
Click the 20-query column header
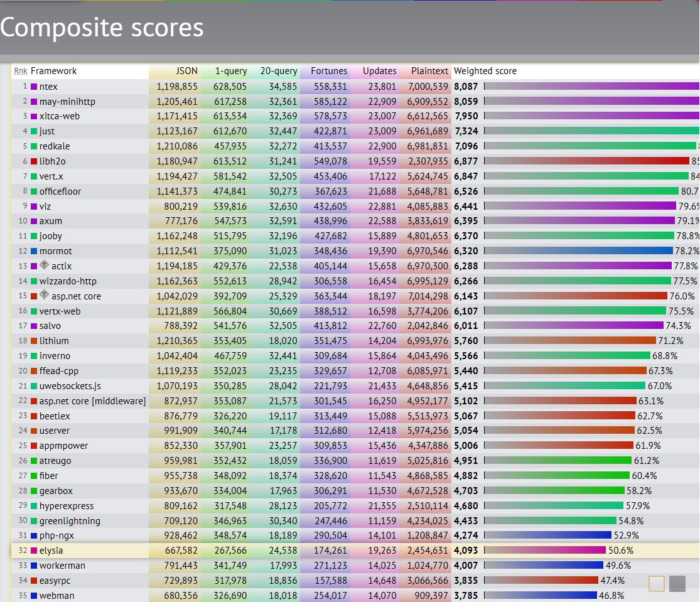[279, 71]
